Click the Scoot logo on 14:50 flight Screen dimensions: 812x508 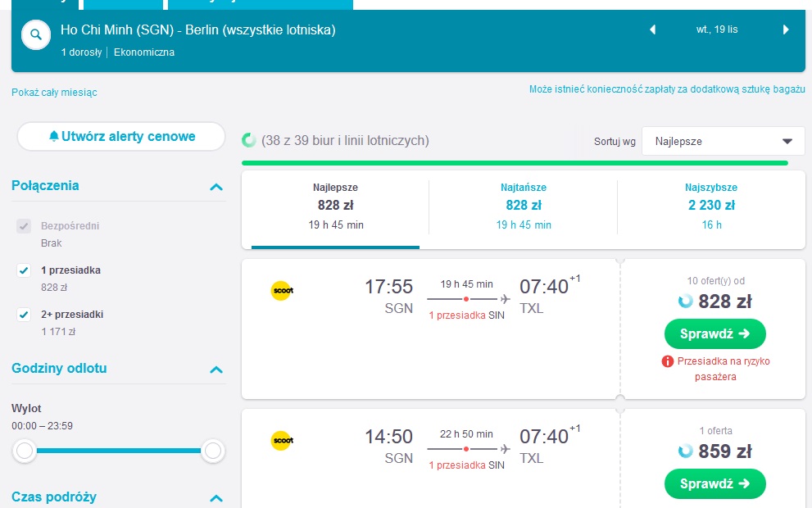pos(282,441)
